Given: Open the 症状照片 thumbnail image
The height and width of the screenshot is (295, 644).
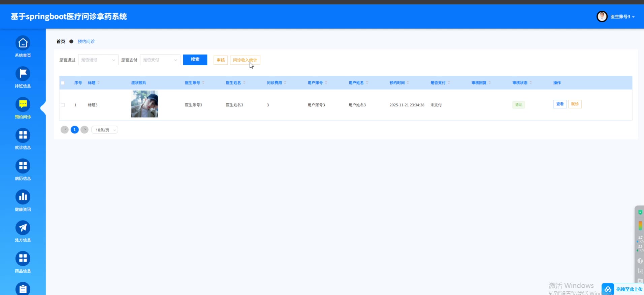Looking at the screenshot, I should click(144, 104).
